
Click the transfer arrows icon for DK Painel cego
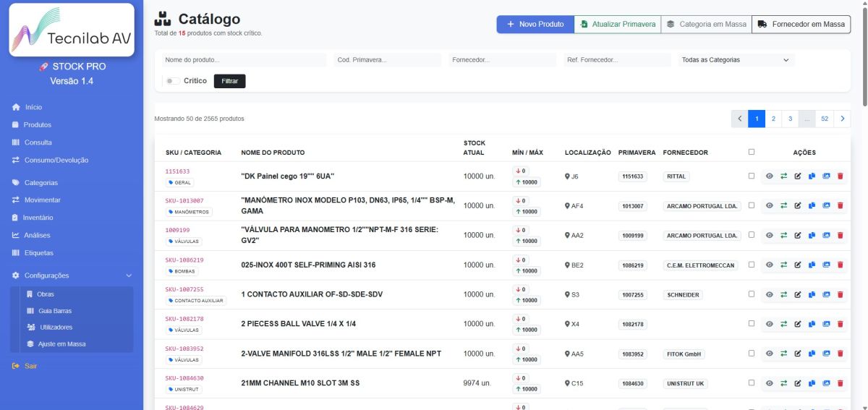(x=783, y=176)
